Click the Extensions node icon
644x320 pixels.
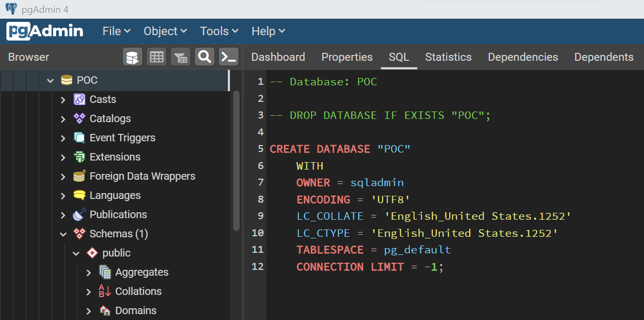coord(79,157)
